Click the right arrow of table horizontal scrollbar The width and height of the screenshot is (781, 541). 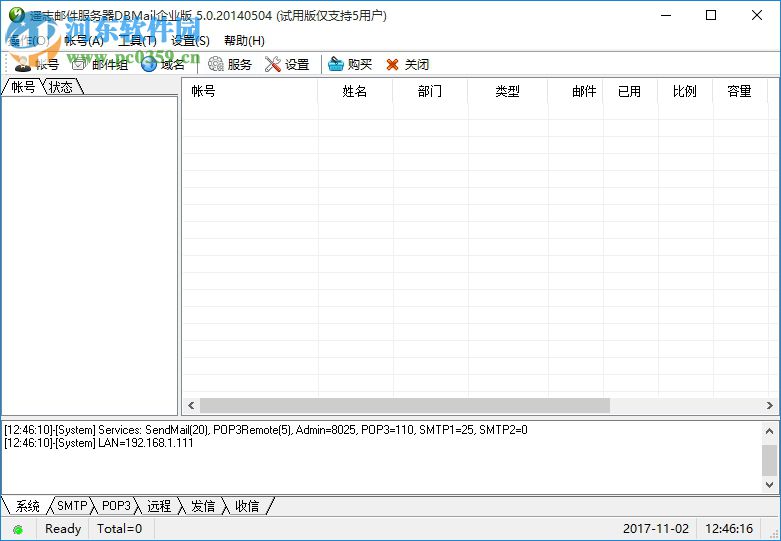(770, 406)
